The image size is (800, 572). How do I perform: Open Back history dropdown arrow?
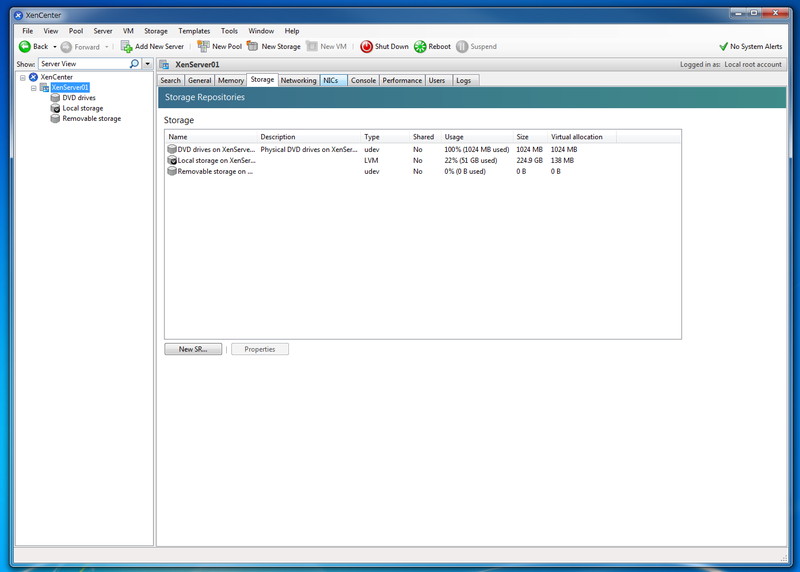[55, 47]
